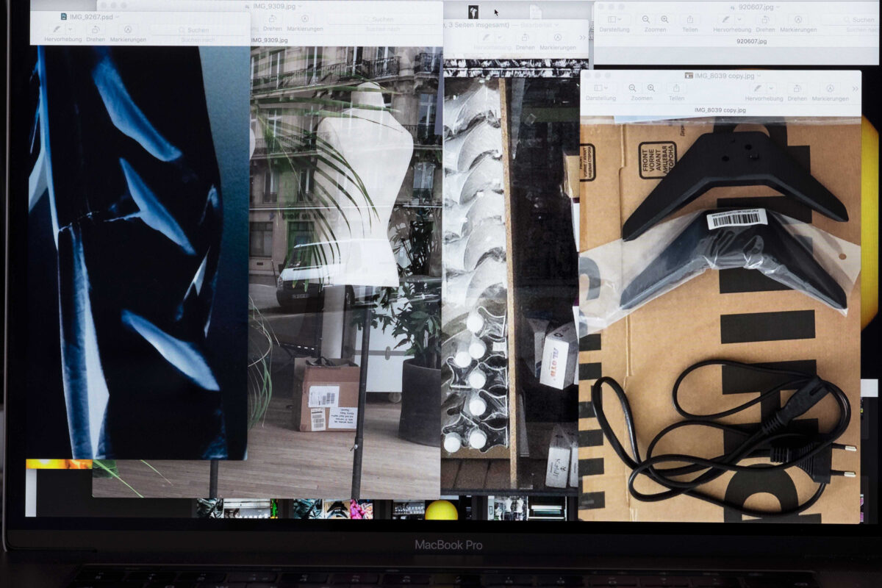This screenshot has height=588, width=882.
Task: Click Drehen rotate icon in IMG_9267.psd window
Action: [96, 29]
